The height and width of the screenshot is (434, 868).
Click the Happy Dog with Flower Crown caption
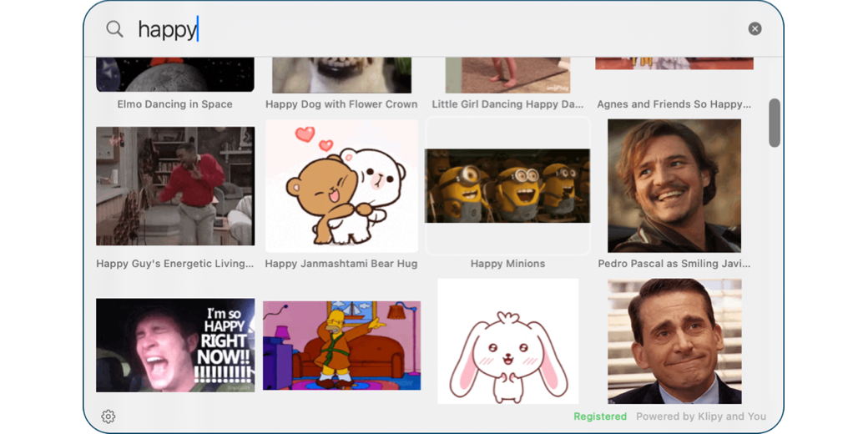coord(341,104)
